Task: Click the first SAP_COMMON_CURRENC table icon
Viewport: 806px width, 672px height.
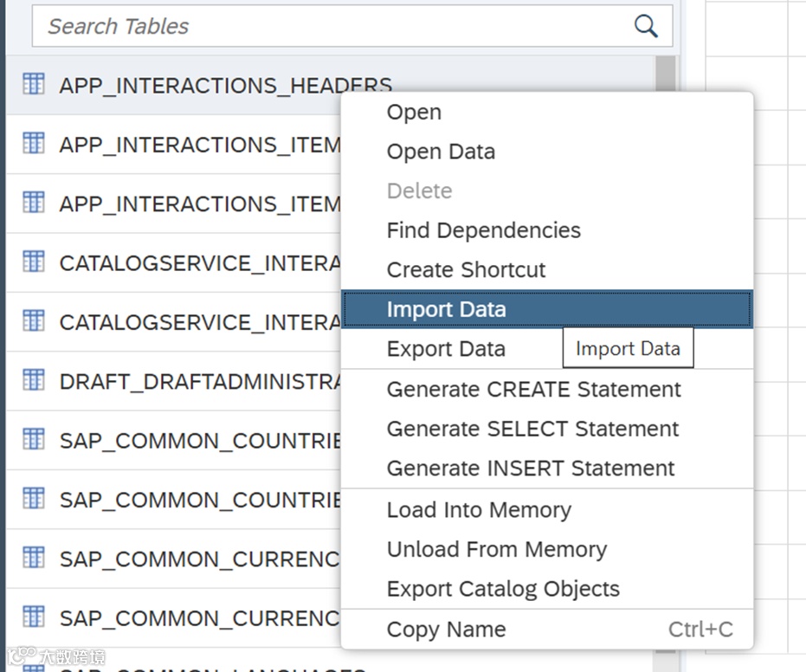Action: tap(34, 557)
